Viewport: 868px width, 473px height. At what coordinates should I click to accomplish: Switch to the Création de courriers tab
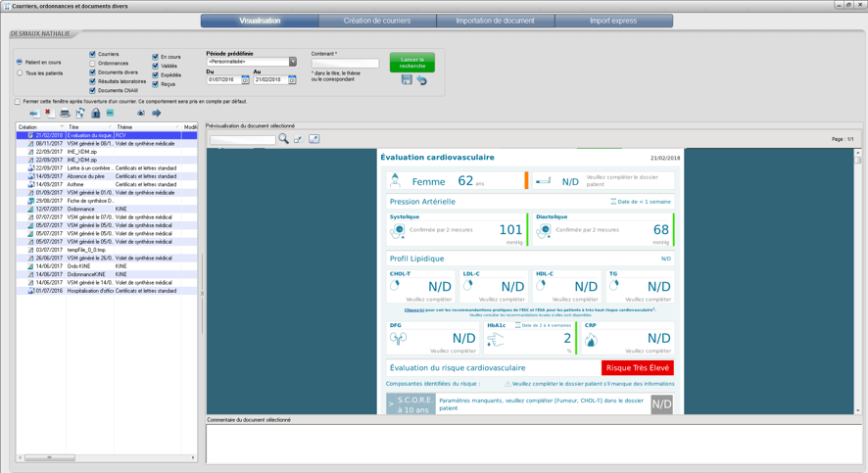377,21
